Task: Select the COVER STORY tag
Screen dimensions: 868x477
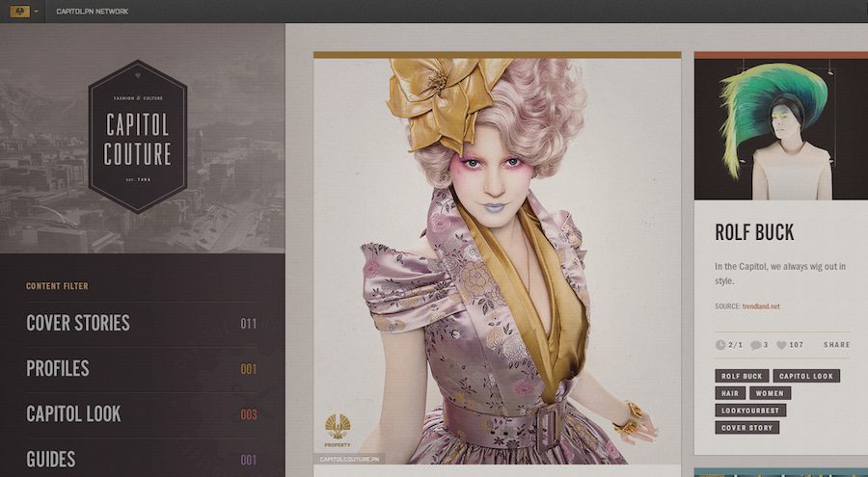Action: click(746, 428)
